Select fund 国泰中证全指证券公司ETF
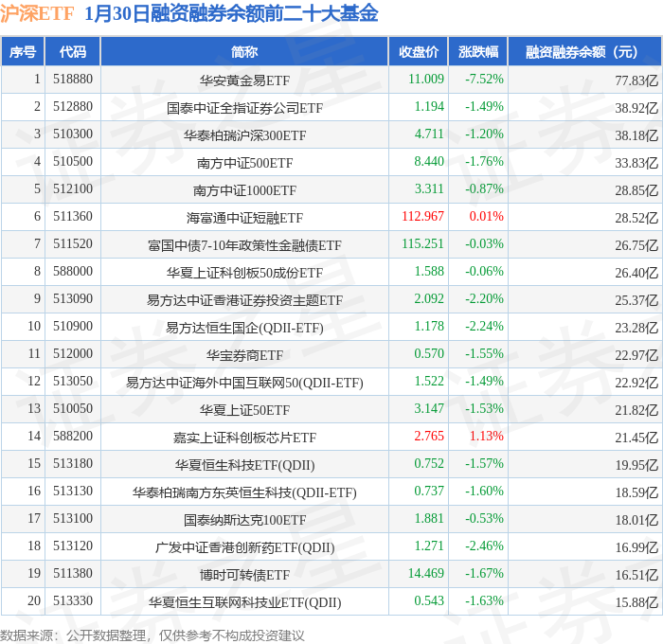 (x=244, y=108)
